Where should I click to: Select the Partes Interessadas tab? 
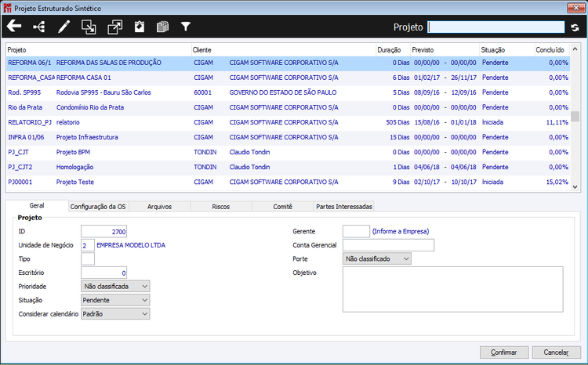coord(344,207)
